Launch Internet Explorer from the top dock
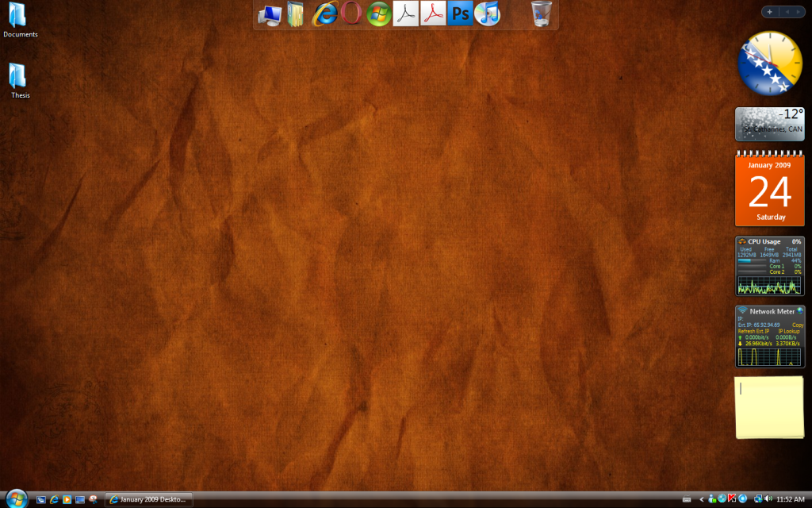Image resolution: width=812 pixels, height=508 pixels. point(324,13)
